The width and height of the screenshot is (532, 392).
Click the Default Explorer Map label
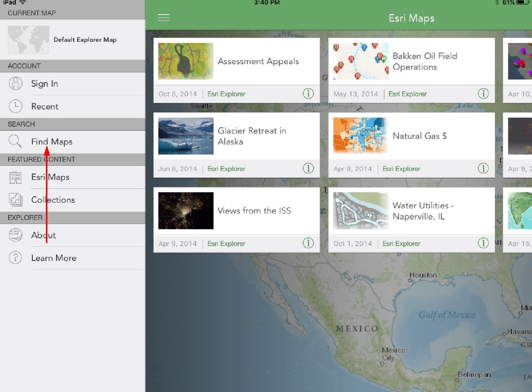pyautogui.click(x=85, y=40)
